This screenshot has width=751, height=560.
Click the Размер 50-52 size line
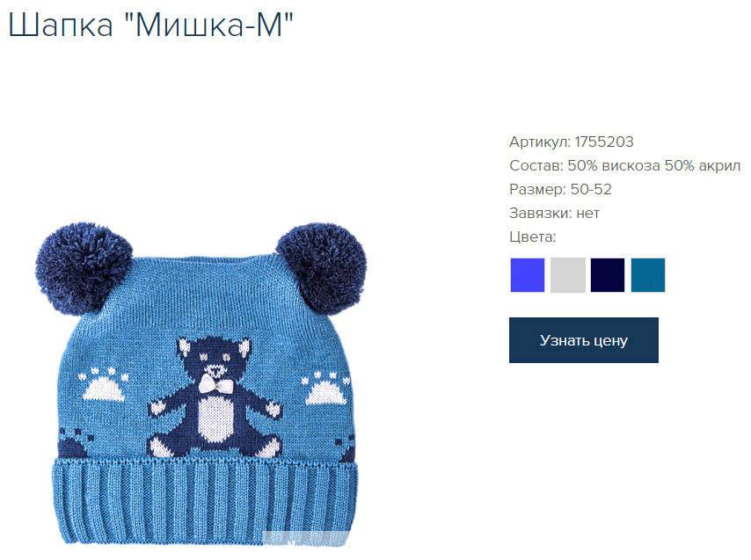pos(560,189)
